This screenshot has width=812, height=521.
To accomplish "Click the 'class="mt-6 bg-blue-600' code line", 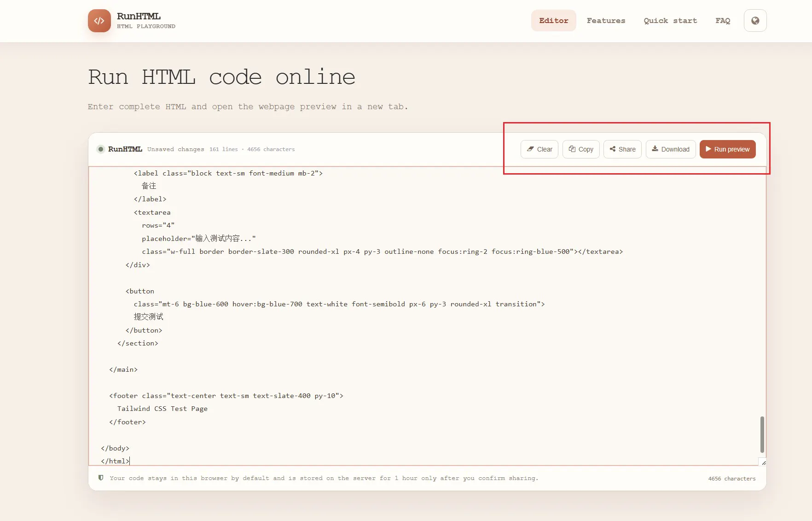I will click(x=339, y=304).
